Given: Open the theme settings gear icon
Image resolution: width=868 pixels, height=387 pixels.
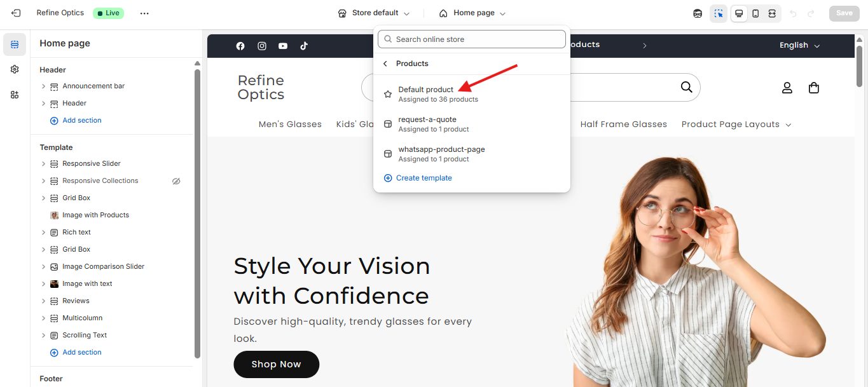Looking at the screenshot, I should coord(15,69).
